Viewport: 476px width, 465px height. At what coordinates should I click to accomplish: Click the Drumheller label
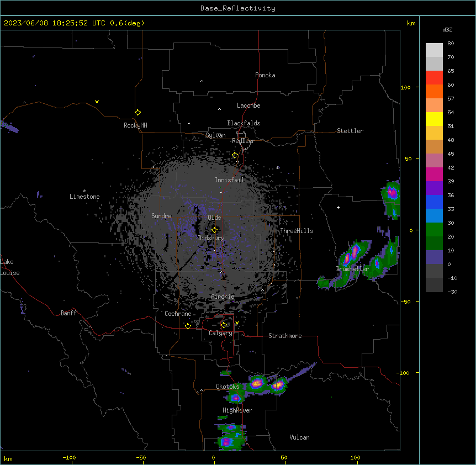pos(352,269)
